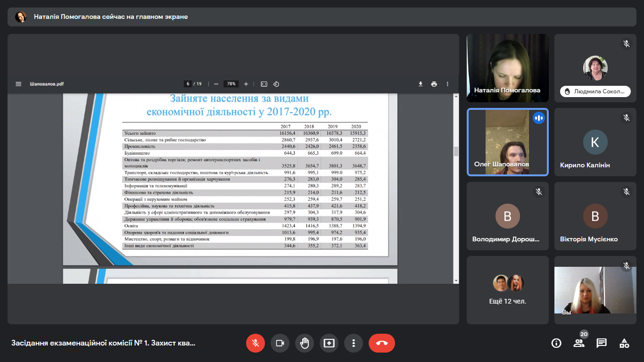644x362 pixels.
Task: Click the 2020 column header
Action: (356, 127)
